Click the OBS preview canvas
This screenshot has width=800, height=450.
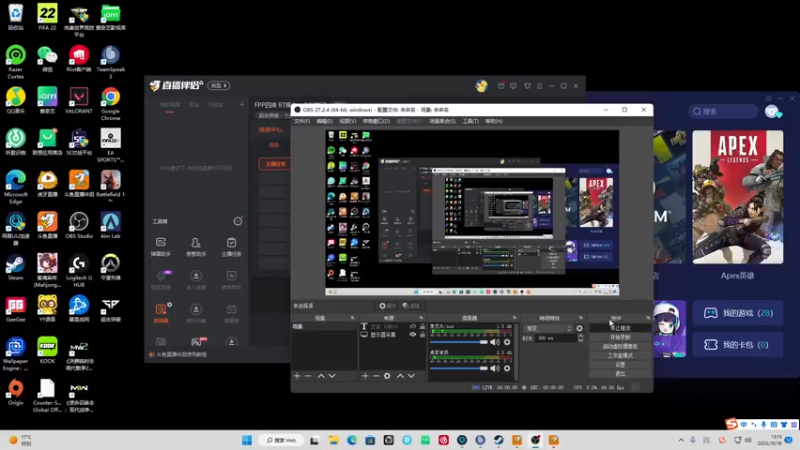click(472, 212)
